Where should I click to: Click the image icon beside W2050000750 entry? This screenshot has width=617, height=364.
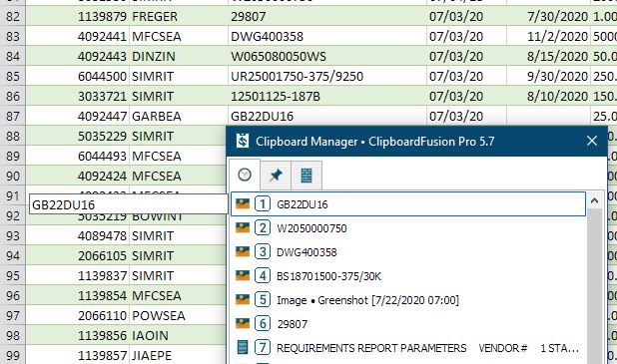pos(243,227)
